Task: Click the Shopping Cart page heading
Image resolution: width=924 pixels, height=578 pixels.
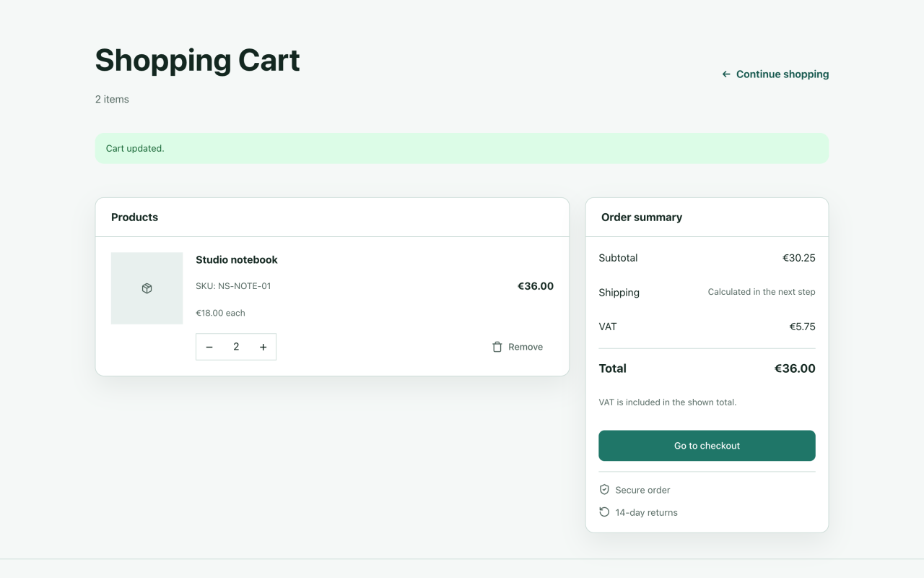Action: coord(197,60)
